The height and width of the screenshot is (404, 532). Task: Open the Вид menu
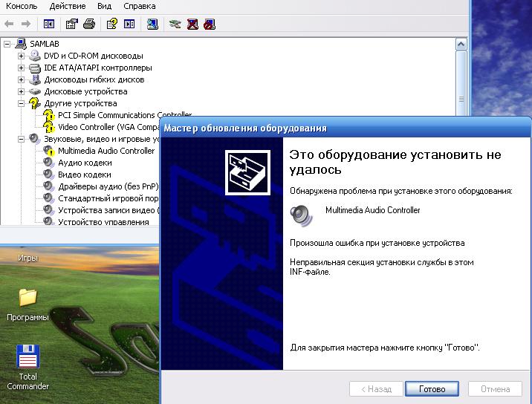(x=104, y=6)
